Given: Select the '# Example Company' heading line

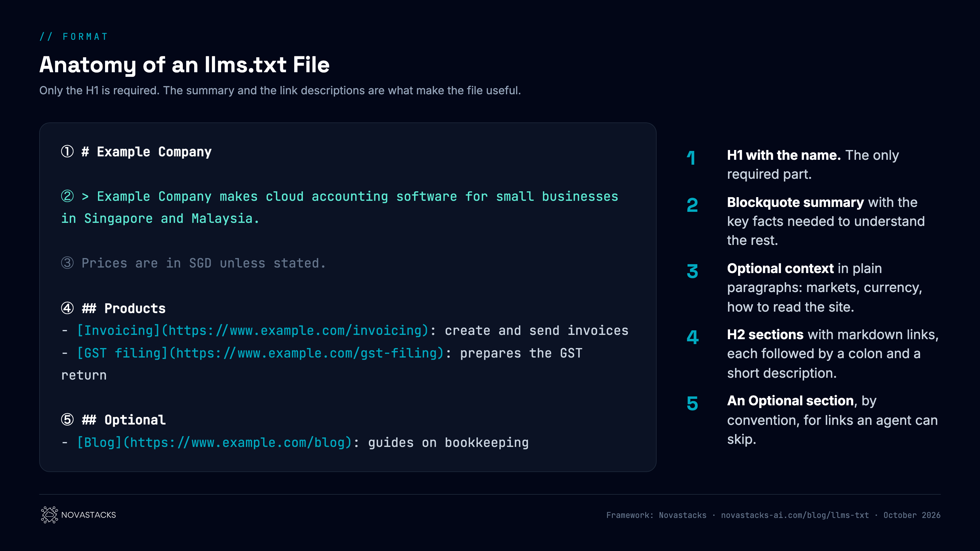Looking at the screenshot, I should pos(146,152).
